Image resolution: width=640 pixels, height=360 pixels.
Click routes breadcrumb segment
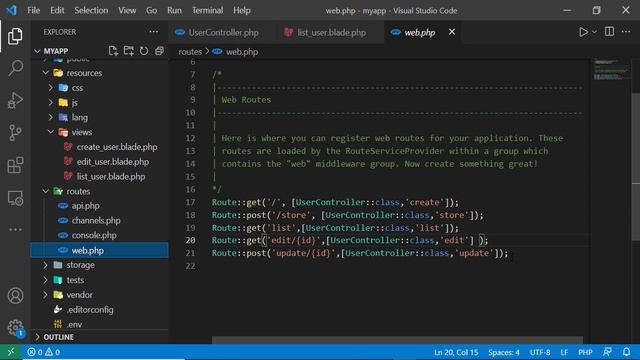pos(190,52)
